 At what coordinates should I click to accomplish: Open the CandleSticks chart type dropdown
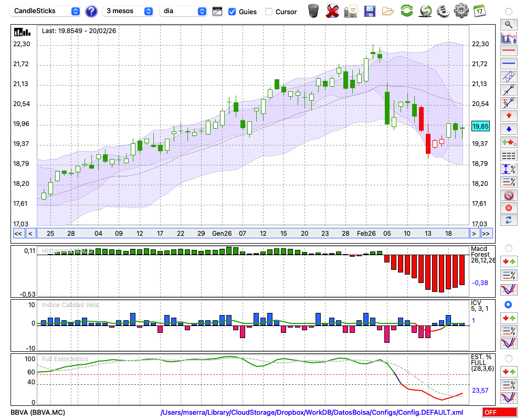(x=45, y=11)
